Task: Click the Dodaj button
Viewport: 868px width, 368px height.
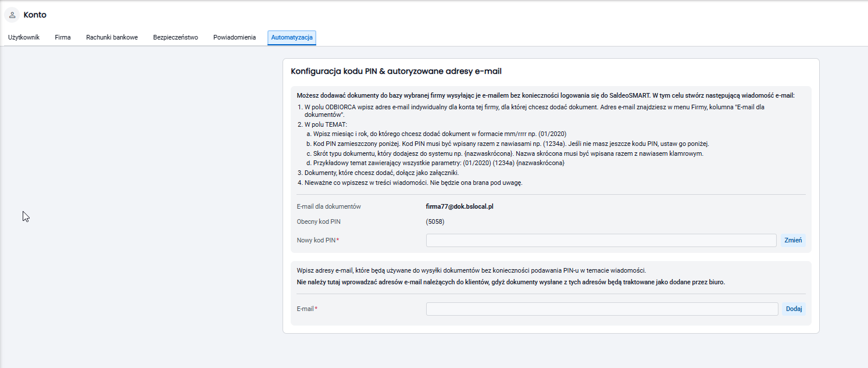Action: click(794, 309)
